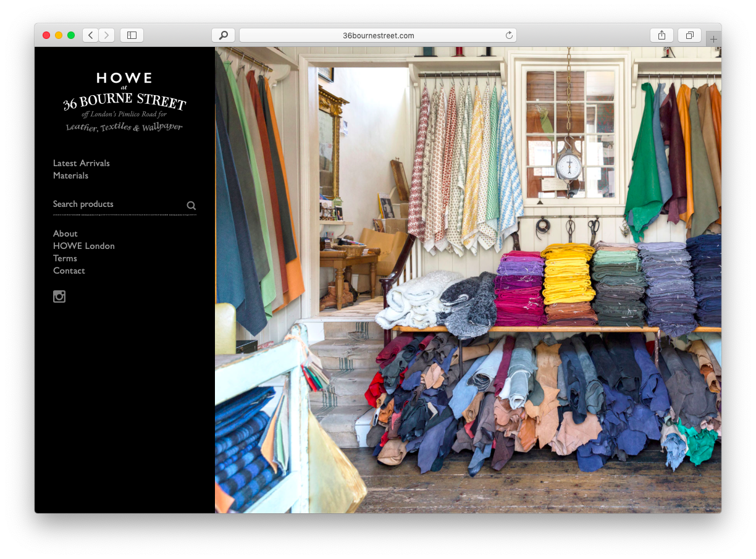
Task: Reload the page with the refresh icon
Action: [509, 35]
